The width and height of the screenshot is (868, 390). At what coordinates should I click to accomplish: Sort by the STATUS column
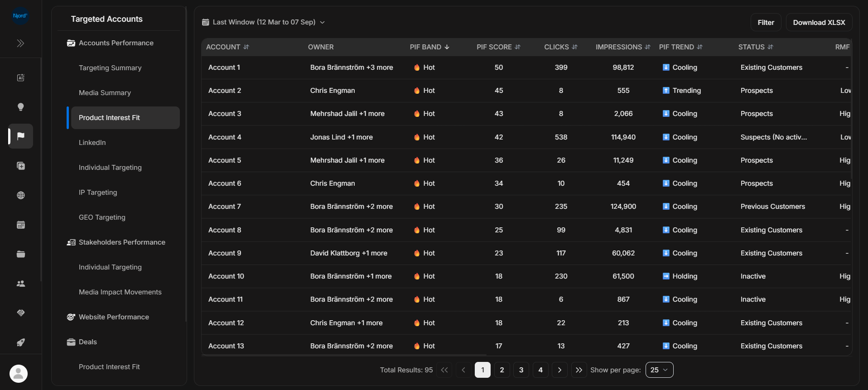coord(770,47)
